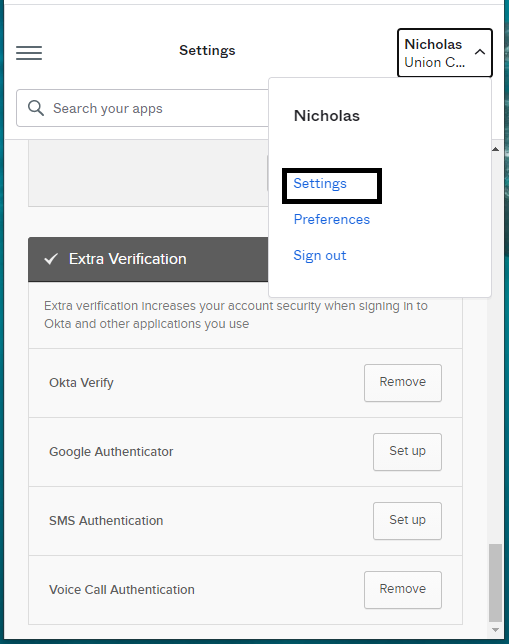
Task: Click the Okta Verify label
Action: [x=81, y=383]
